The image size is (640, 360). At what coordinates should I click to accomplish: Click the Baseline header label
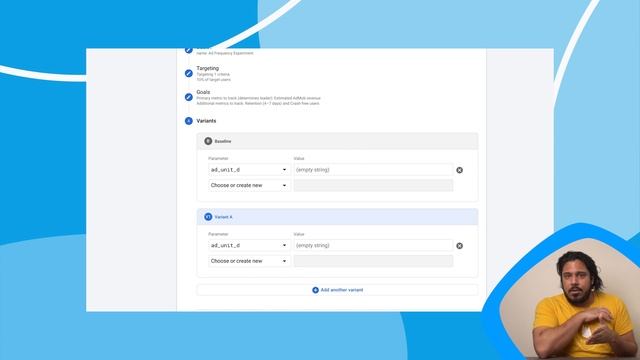tap(223, 141)
